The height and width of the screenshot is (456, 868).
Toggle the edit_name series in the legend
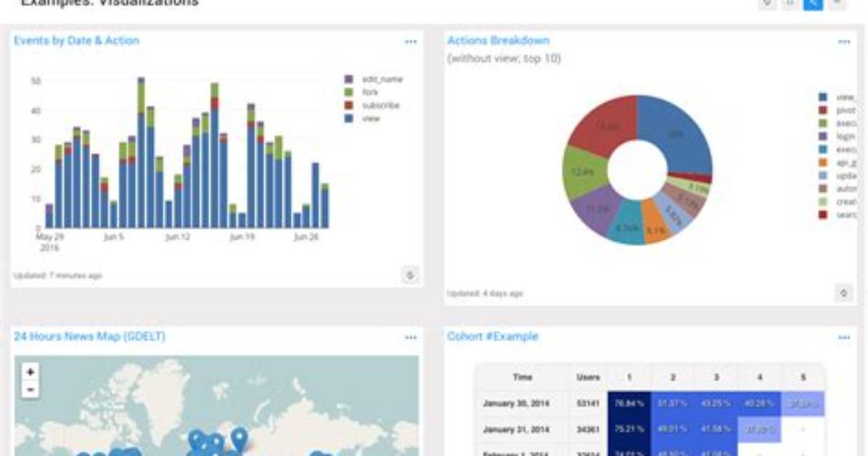(x=382, y=79)
